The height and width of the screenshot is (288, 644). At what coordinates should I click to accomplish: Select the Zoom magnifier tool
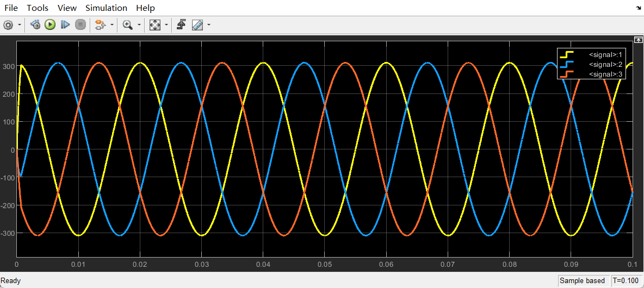coord(128,24)
